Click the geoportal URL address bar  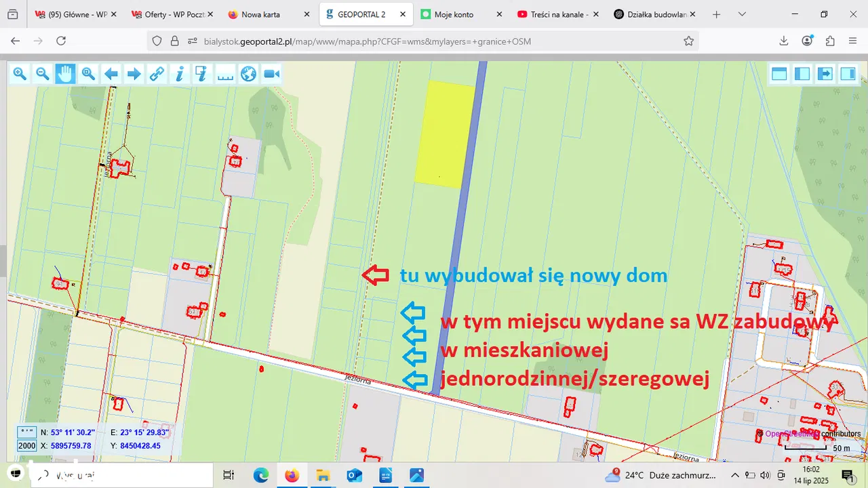[434, 41]
